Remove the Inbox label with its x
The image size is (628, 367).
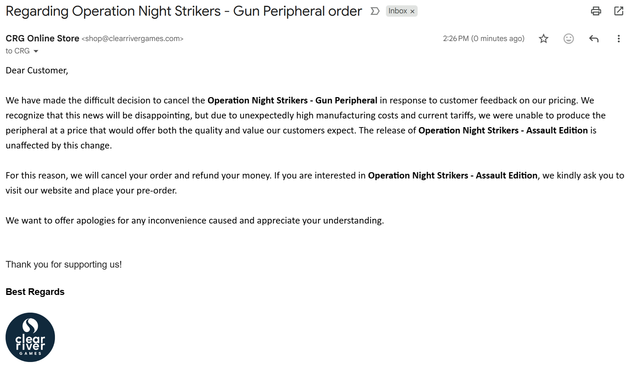pyautogui.click(x=412, y=11)
